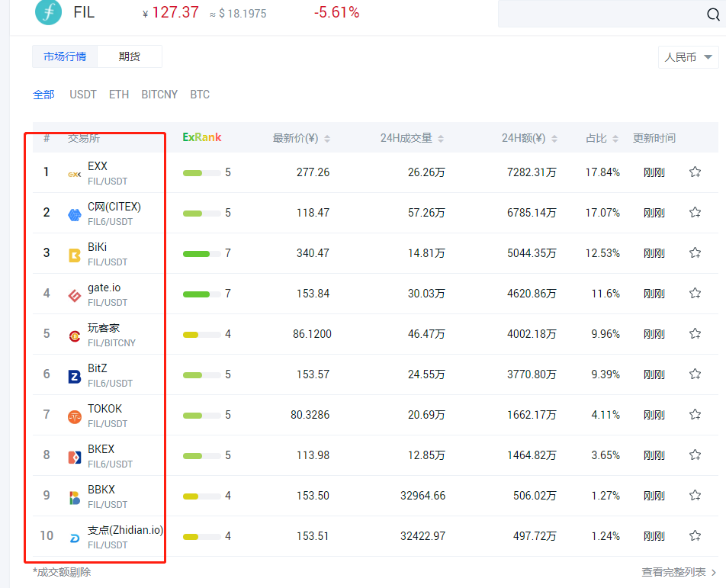Open the 人民币 currency dropdown
The image size is (726, 588).
click(688, 57)
